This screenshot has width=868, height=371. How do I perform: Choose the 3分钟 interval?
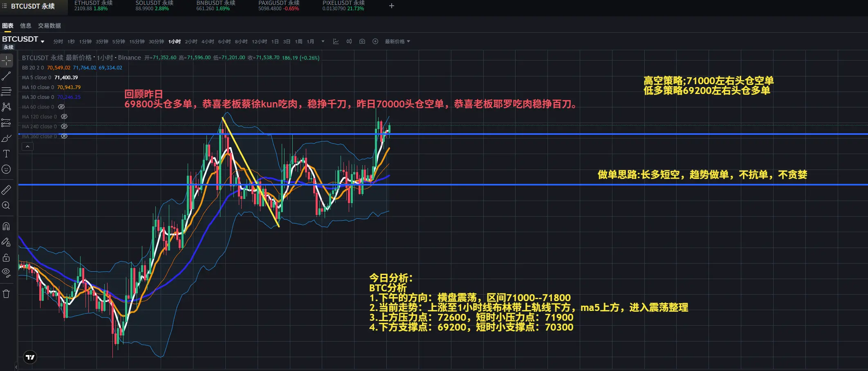(x=102, y=42)
